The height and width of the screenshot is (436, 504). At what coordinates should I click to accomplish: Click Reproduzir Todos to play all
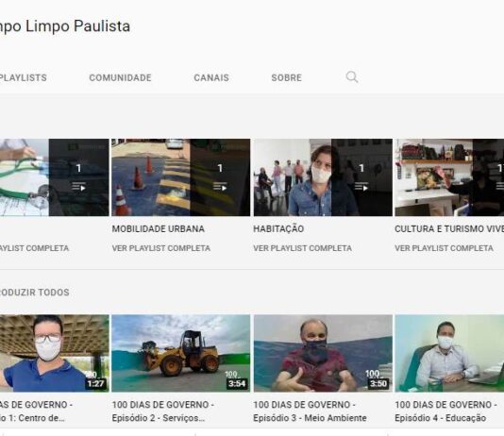click(x=34, y=293)
